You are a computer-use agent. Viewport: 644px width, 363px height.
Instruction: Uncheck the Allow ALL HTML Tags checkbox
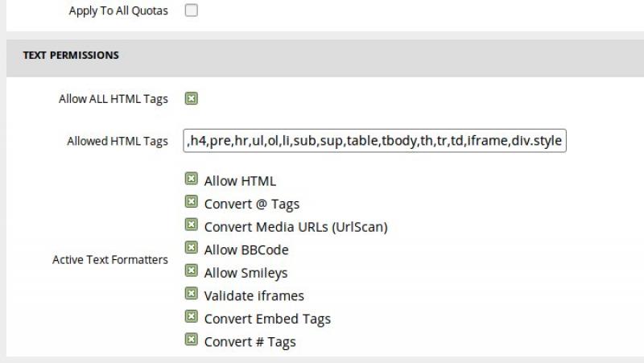pyautogui.click(x=192, y=99)
